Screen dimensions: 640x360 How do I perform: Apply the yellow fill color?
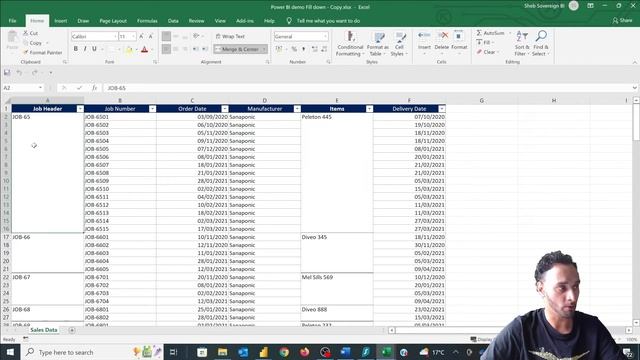[x=129, y=49]
